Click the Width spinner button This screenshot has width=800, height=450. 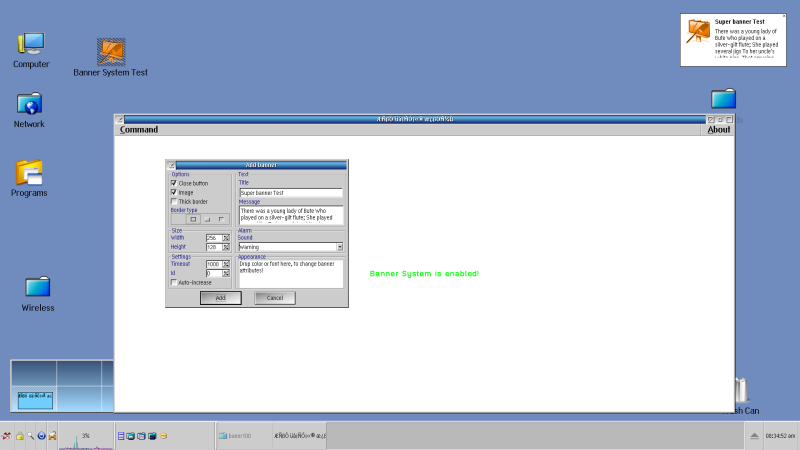click(226, 237)
